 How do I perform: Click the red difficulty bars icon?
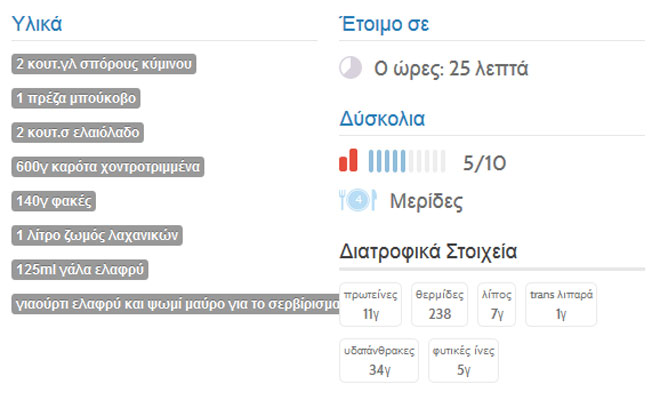[348, 160]
